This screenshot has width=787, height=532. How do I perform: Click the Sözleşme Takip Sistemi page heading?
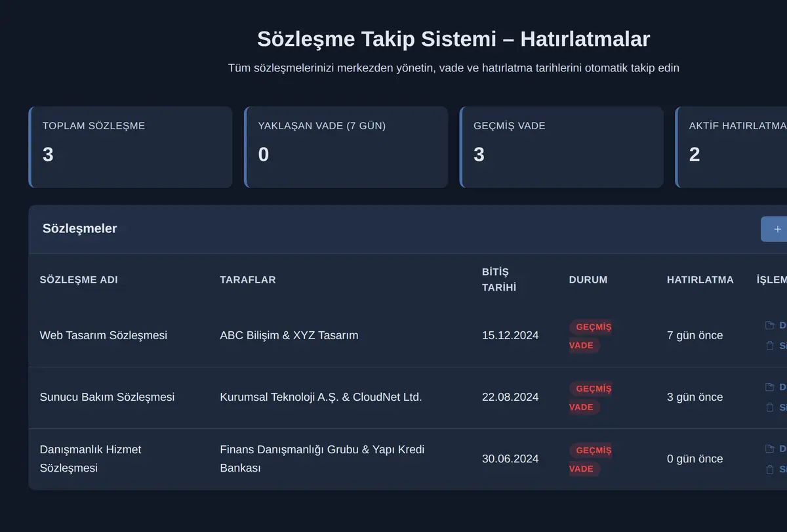tap(453, 39)
